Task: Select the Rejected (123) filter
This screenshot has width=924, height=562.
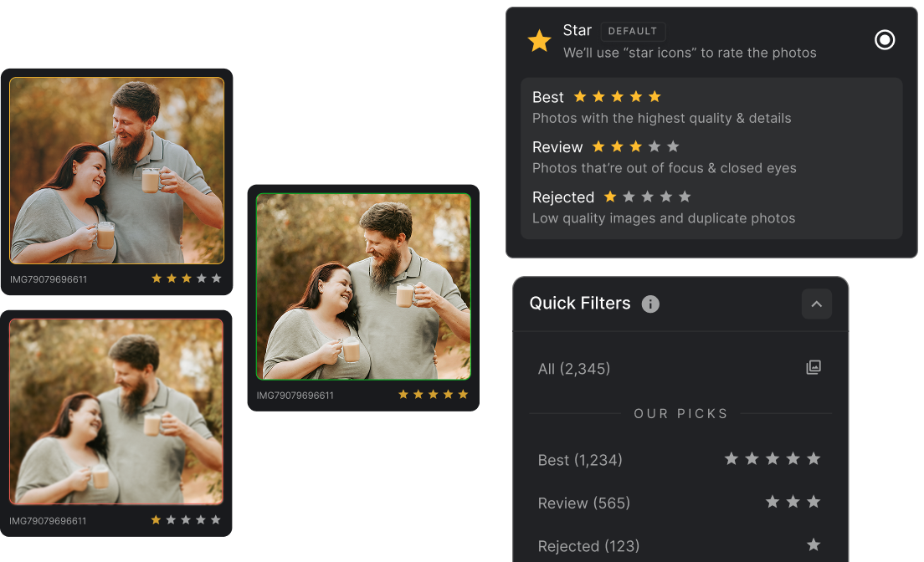Action: tap(588, 546)
